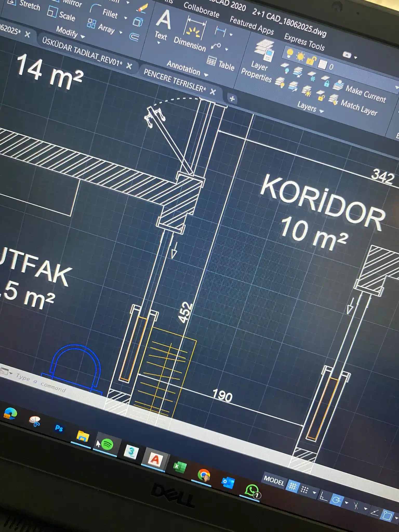Open the Featured Apps ribbon tab
This screenshot has height=532, width=399.
(252, 25)
